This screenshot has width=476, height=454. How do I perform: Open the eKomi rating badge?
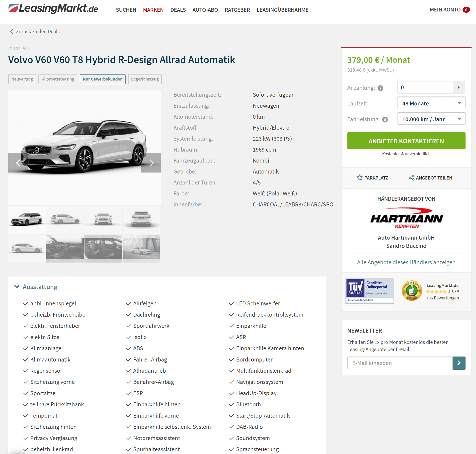click(412, 291)
